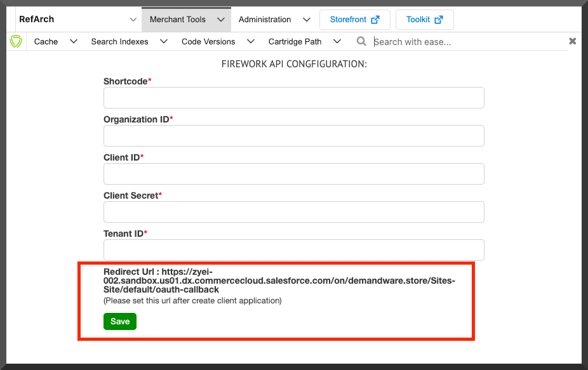Expand the Merchant Tools chevron
The image size is (588, 370).
click(221, 20)
